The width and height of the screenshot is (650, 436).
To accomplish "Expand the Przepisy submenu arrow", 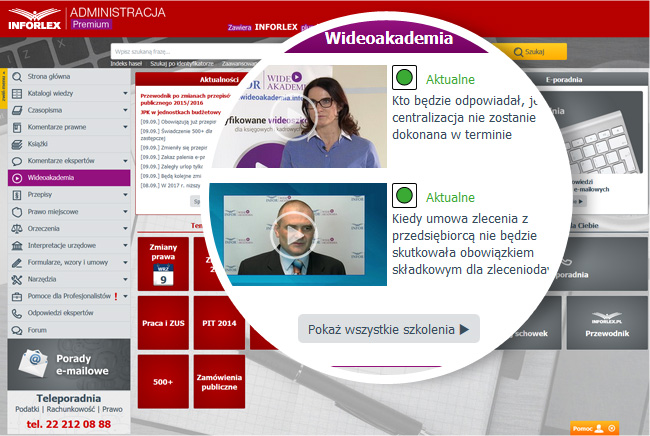I will point(125,195).
